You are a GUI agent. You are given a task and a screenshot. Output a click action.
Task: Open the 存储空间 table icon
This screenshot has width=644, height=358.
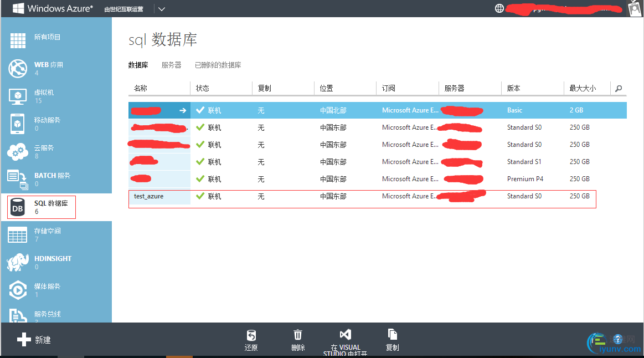(x=18, y=234)
